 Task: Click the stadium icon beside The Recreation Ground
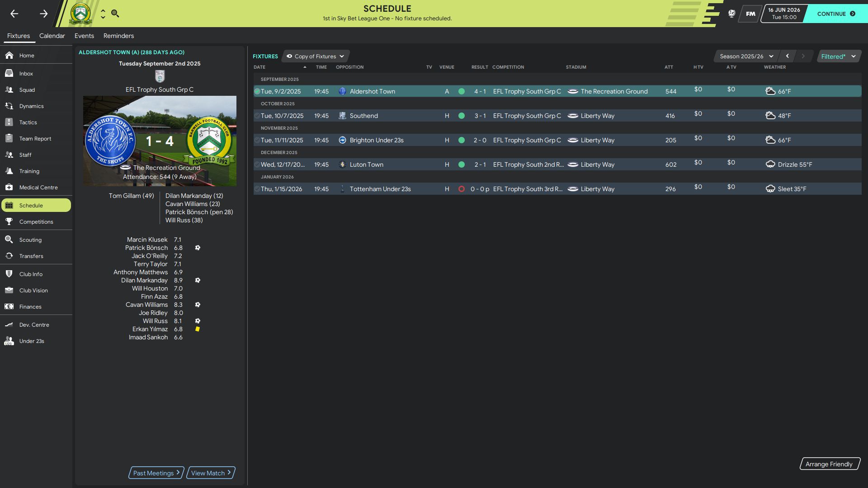point(573,91)
